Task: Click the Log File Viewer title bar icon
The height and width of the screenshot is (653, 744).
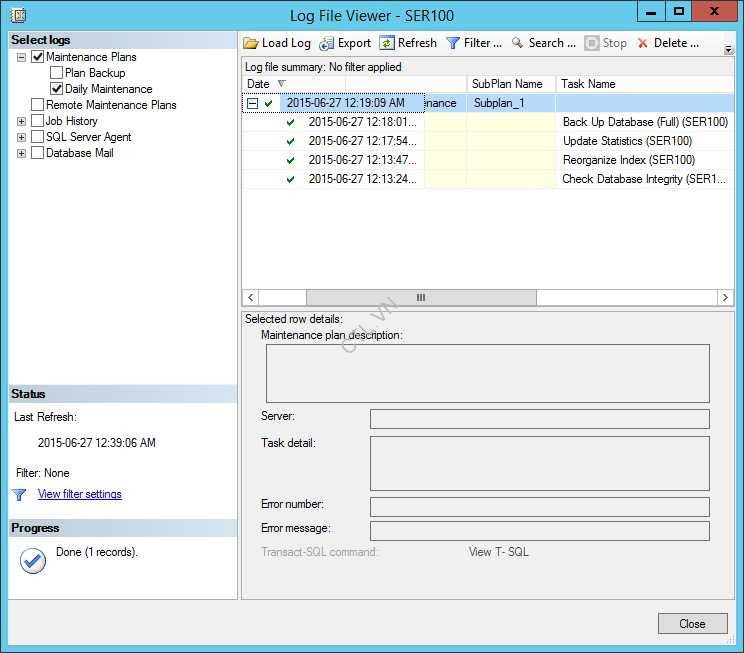Action: [18, 14]
